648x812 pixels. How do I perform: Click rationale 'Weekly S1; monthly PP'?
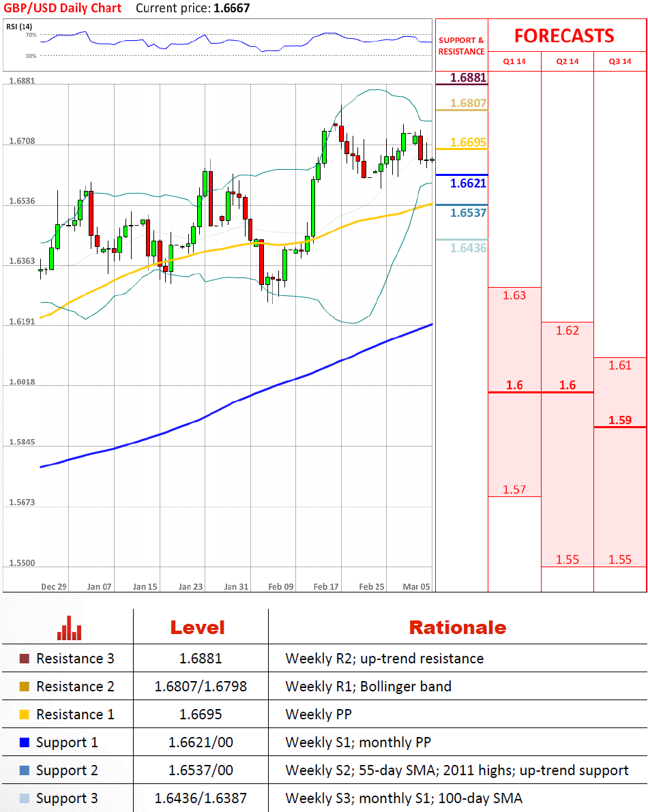click(x=358, y=742)
